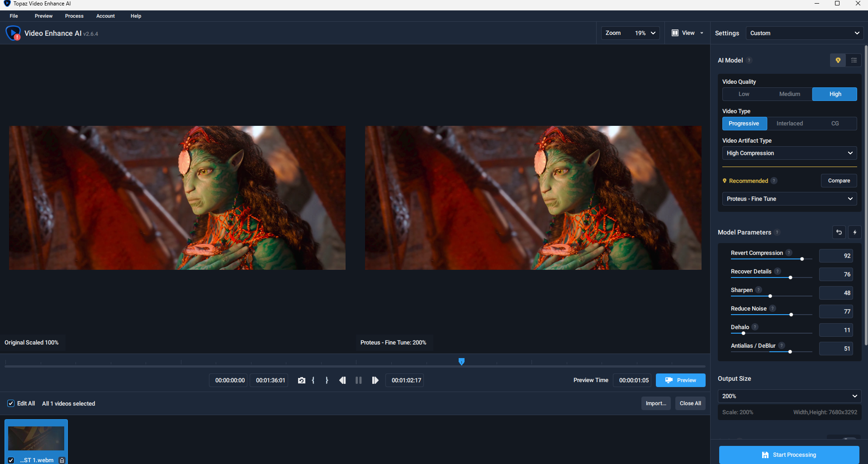Viewport: 868px width, 464px height.
Task: Switch AI Model to list view
Action: point(854,60)
